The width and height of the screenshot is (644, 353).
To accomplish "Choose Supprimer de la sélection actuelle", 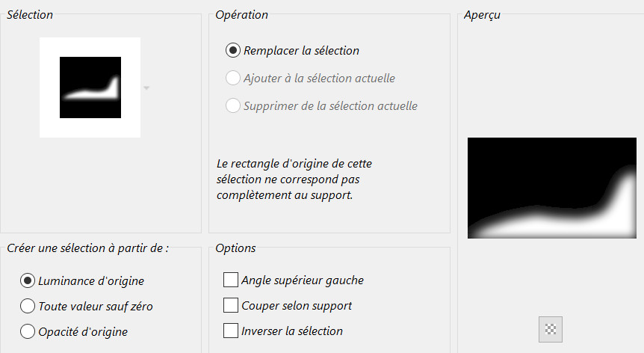I will coord(233,105).
